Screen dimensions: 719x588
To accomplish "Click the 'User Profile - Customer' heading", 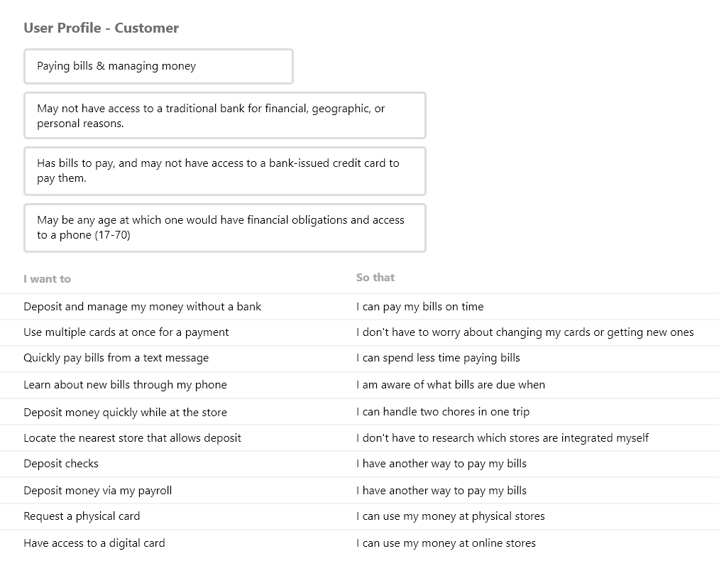I will click(101, 28).
